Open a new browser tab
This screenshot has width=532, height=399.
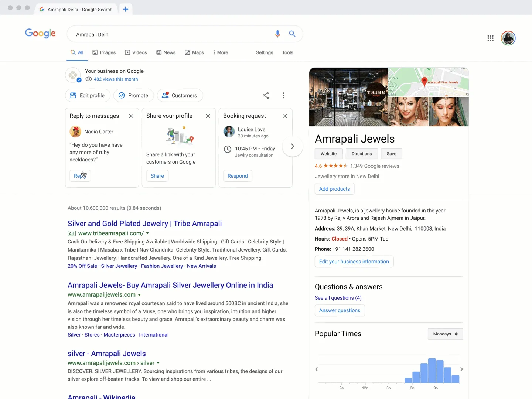point(126,9)
